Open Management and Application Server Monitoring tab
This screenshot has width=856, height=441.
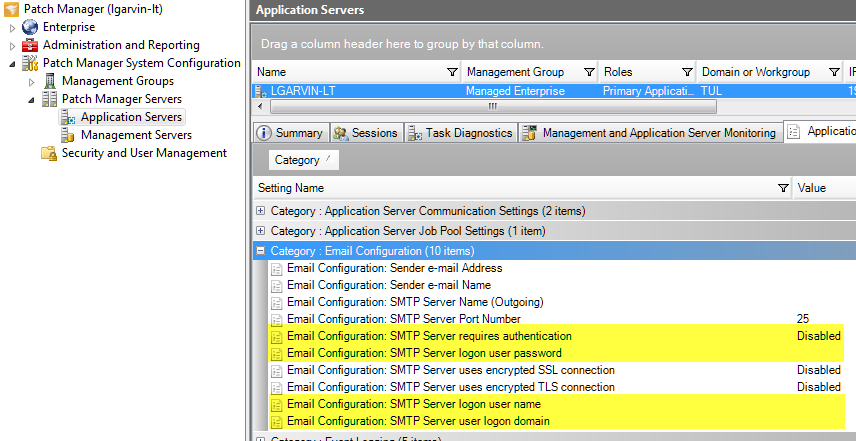point(650,133)
